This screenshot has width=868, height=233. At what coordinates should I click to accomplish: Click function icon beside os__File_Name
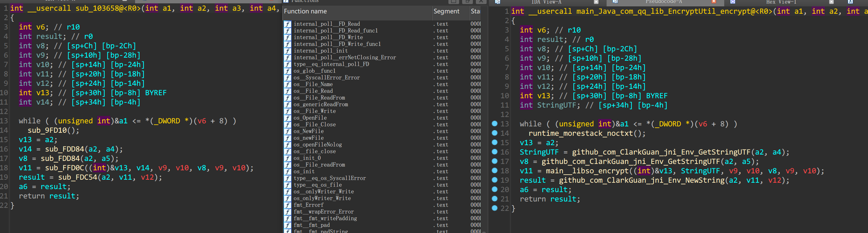coord(288,84)
